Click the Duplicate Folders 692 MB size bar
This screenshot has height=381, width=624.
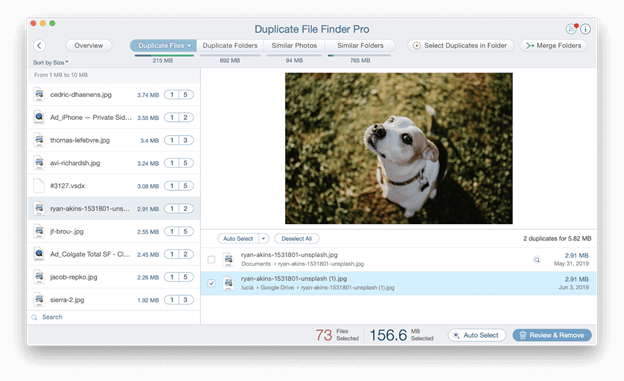click(x=230, y=55)
